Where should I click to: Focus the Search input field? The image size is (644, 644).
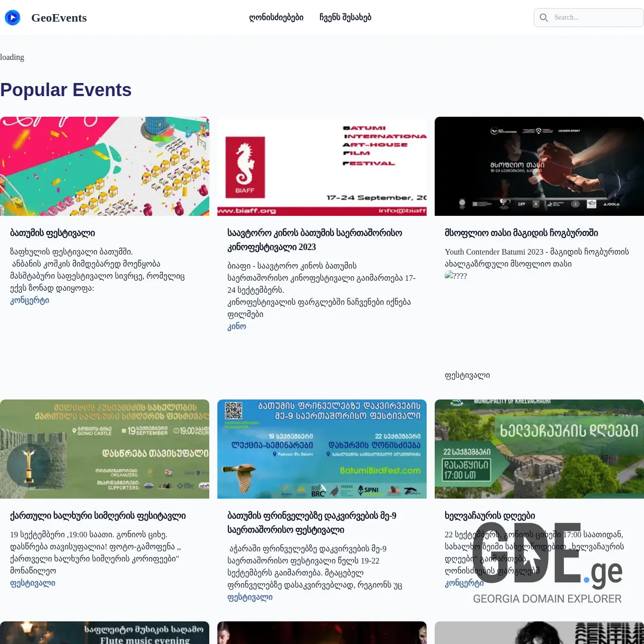click(589, 18)
